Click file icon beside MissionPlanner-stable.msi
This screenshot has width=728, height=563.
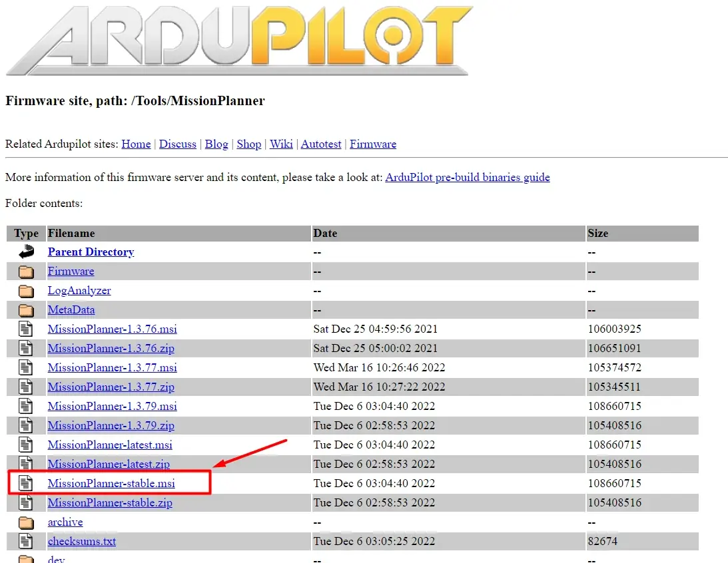tap(25, 483)
